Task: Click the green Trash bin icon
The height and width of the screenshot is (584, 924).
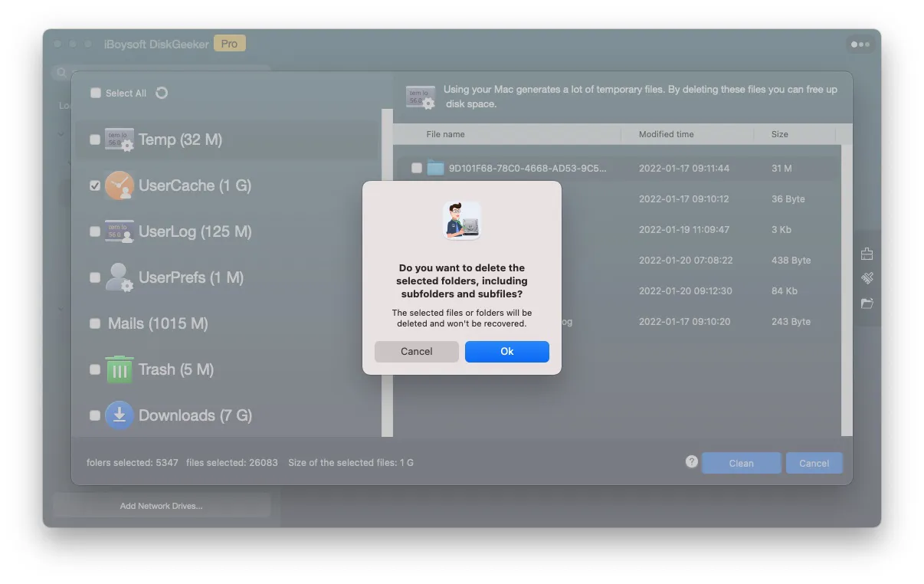Action: pyautogui.click(x=119, y=369)
